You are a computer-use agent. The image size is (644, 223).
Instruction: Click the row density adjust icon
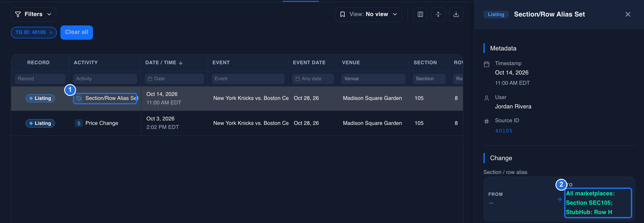tap(438, 14)
